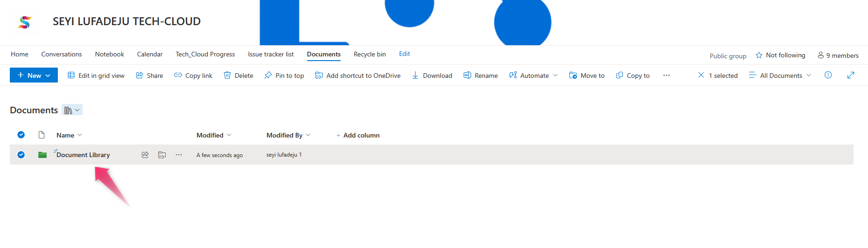
Task: Open the details pane info icon
Action: (x=828, y=75)
